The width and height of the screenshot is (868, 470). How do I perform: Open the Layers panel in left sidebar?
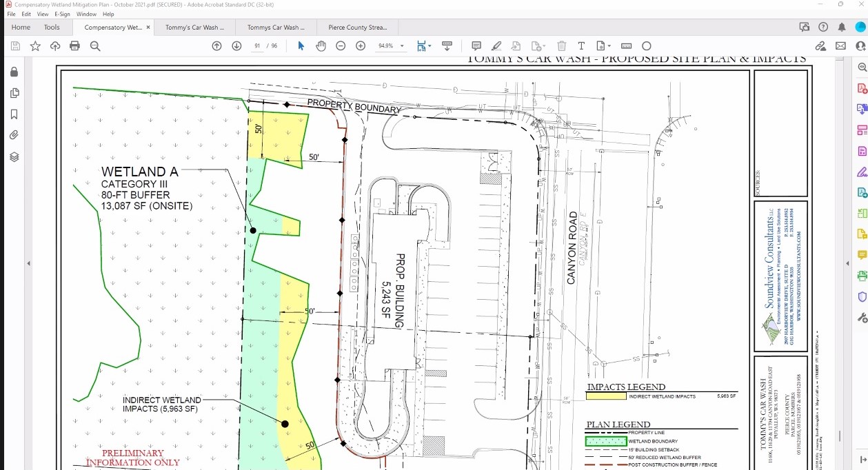14,157
